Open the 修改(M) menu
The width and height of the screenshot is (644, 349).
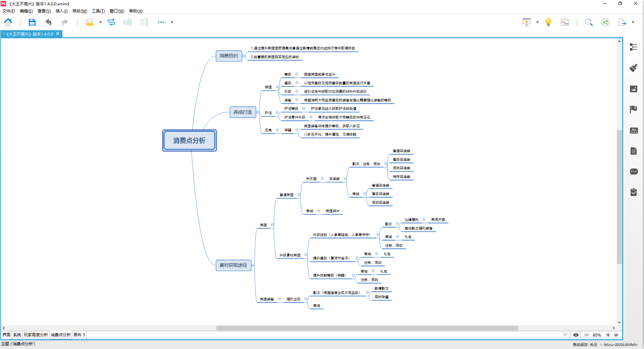pyautogui.click(x=80, y=11)
